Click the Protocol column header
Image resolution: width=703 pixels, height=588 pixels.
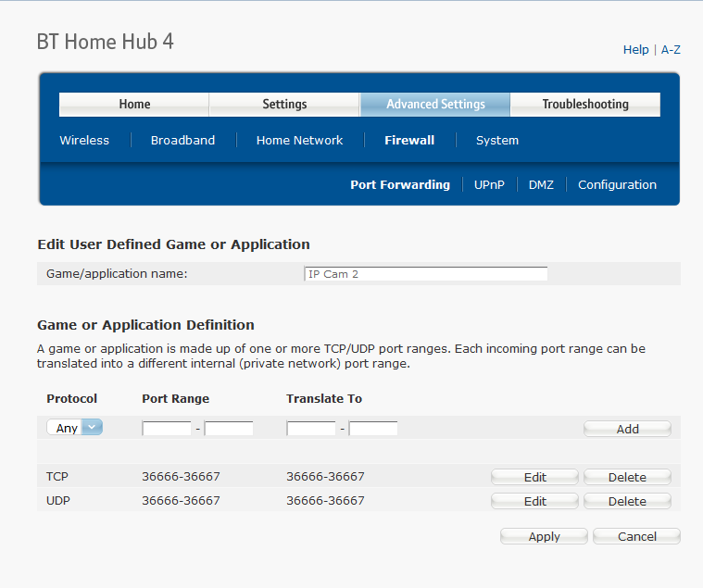(x=71, y=398)
